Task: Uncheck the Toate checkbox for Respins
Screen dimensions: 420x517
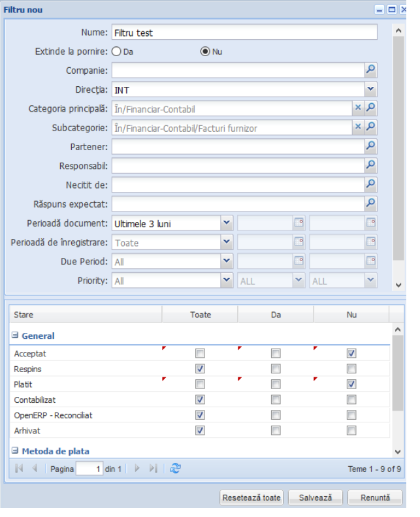Action: pyautogui.click(x=201, y=369)
